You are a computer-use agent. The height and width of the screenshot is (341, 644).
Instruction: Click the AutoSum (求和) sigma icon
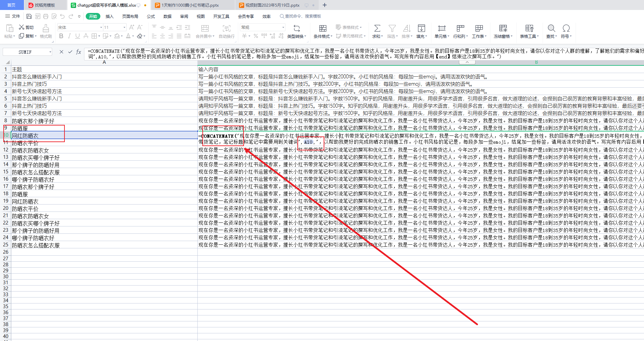pos(377,29)
